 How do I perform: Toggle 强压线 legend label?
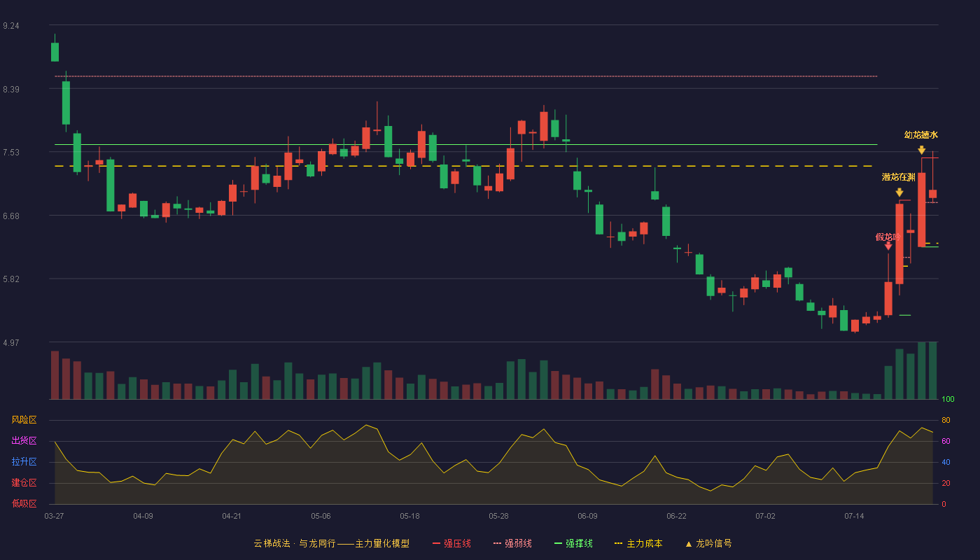(x=457, y=544)
